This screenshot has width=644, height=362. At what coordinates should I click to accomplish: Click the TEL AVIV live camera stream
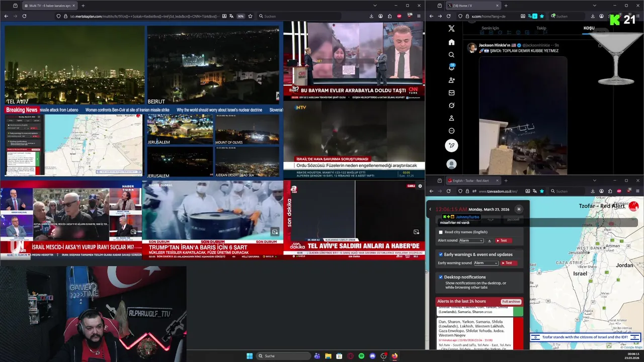74,65
